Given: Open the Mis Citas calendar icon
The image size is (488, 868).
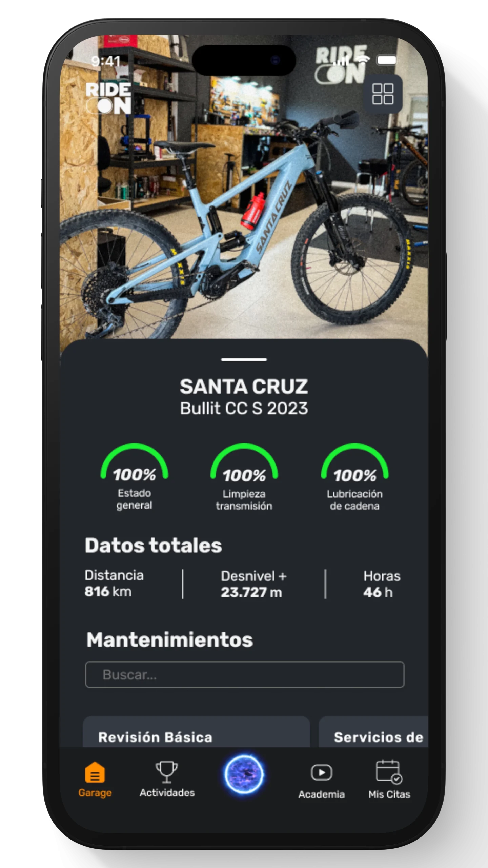Looking at the screenshot, I should coord(389,772).
